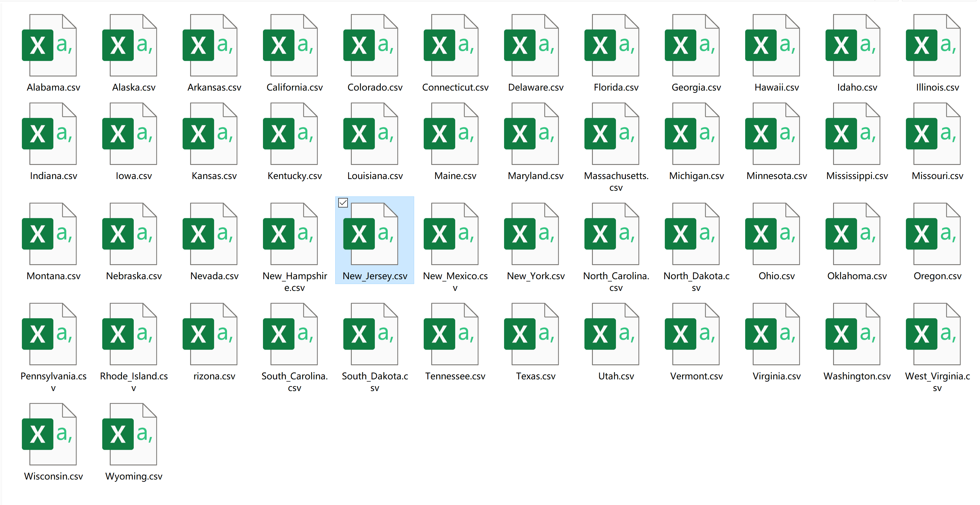Select the New_Hampshire.csv file icon

tap(290, 234)
